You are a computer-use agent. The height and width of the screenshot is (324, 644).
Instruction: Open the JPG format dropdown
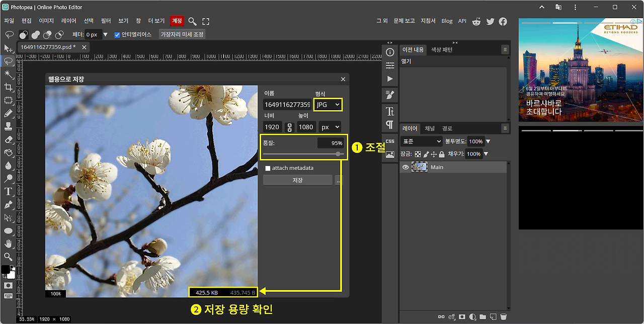point(328,105)
